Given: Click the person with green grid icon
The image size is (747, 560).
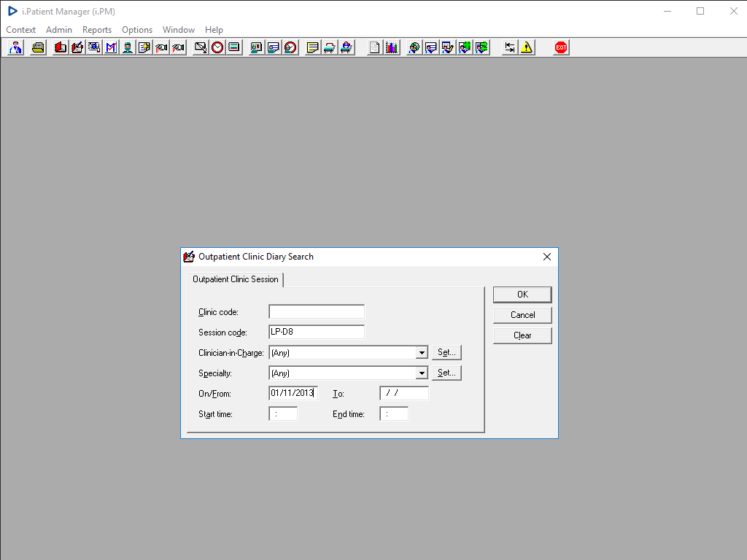Looking at the screenshot, I should tap(465, 47).
